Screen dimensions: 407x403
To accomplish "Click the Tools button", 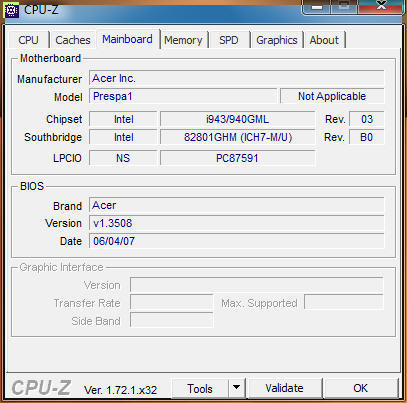I will [x=200, y=388].
